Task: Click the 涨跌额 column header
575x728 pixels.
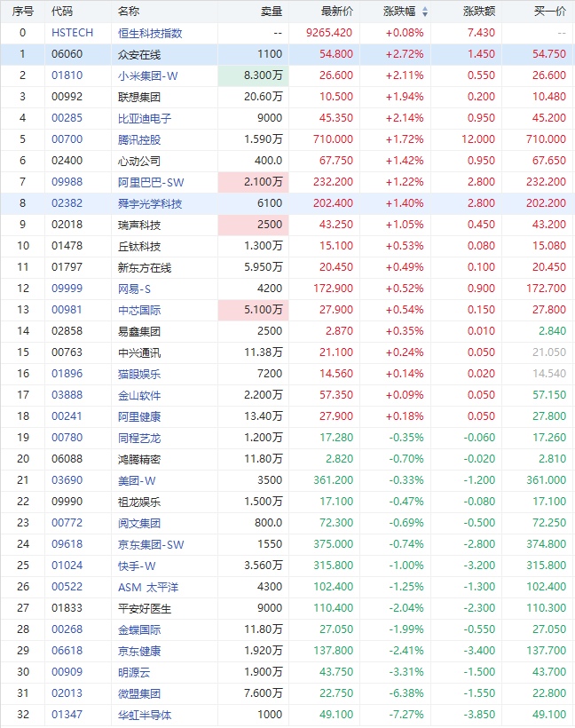Action: click(479, 12)
